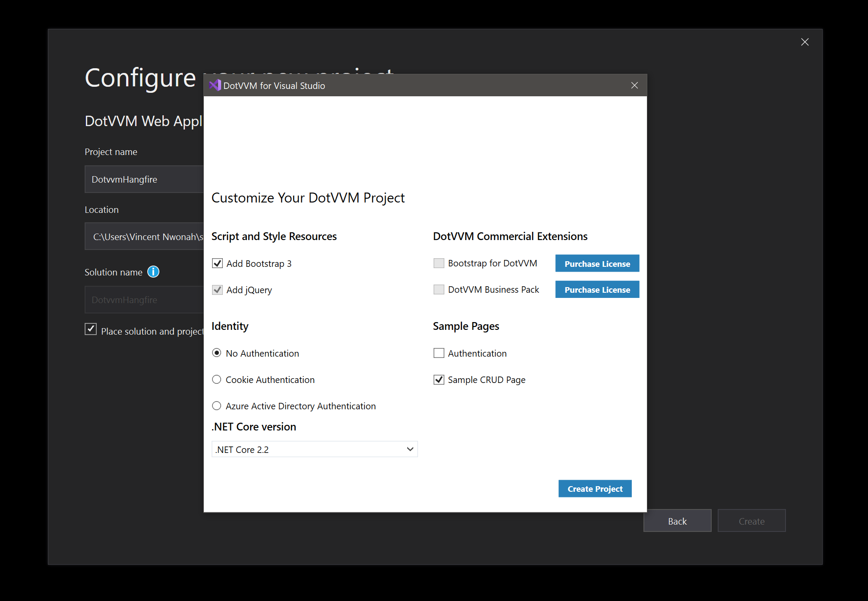Enable the DotVVM Business Pack extension
This screenshot has width=868, height=601.
coord(438,289)
